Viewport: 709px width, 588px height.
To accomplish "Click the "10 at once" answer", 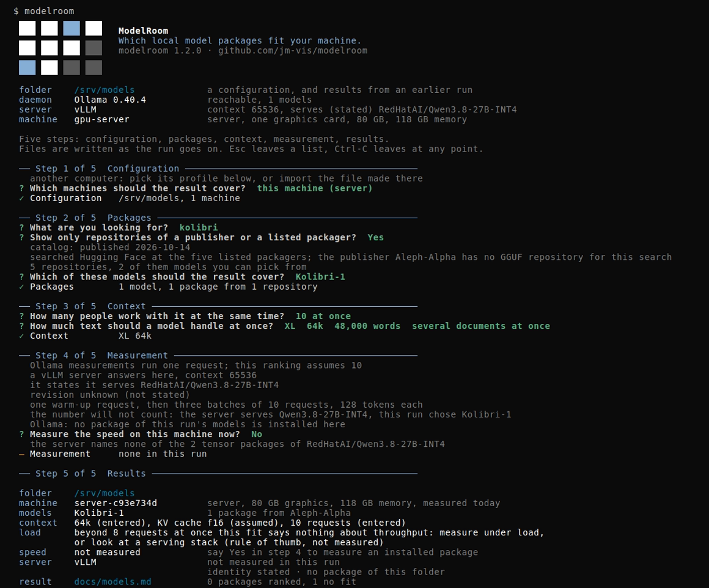I will pyautogui.click(x=323, y=316).
